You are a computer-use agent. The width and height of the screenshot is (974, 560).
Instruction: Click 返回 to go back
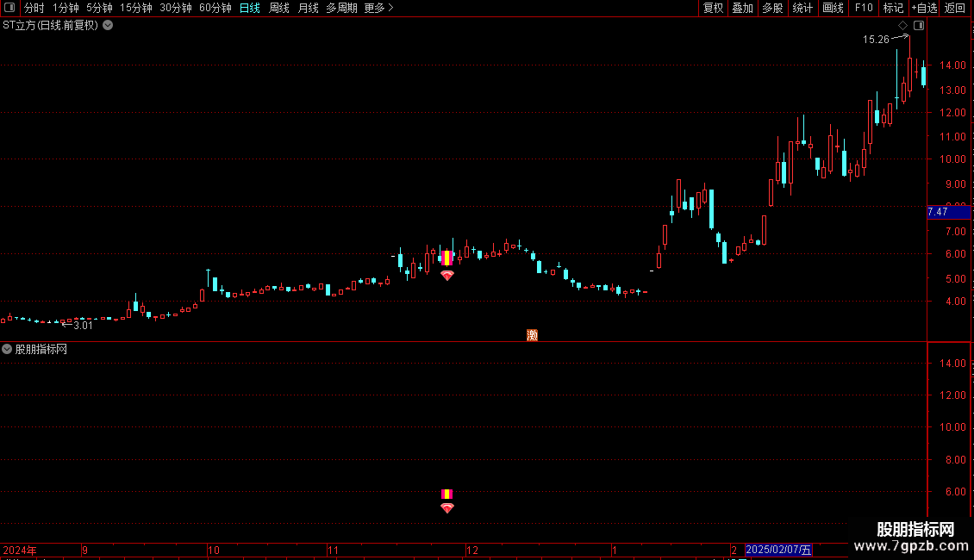coord(955,8)
